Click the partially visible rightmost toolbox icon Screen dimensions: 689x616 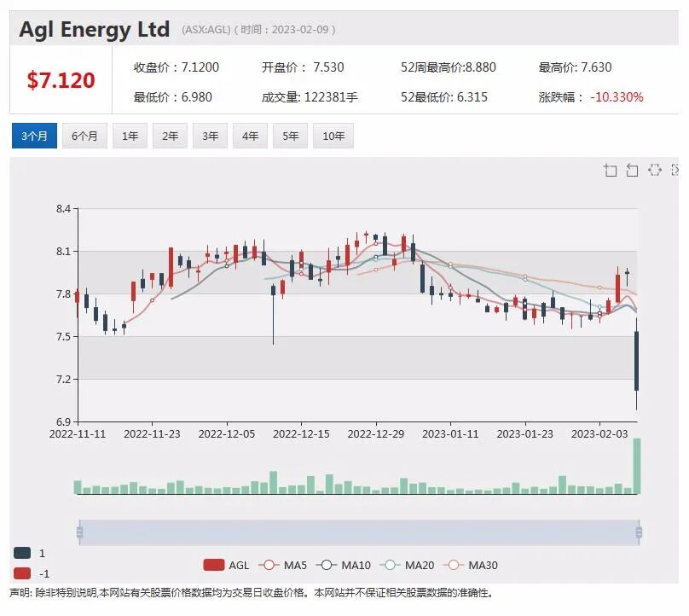675,170
